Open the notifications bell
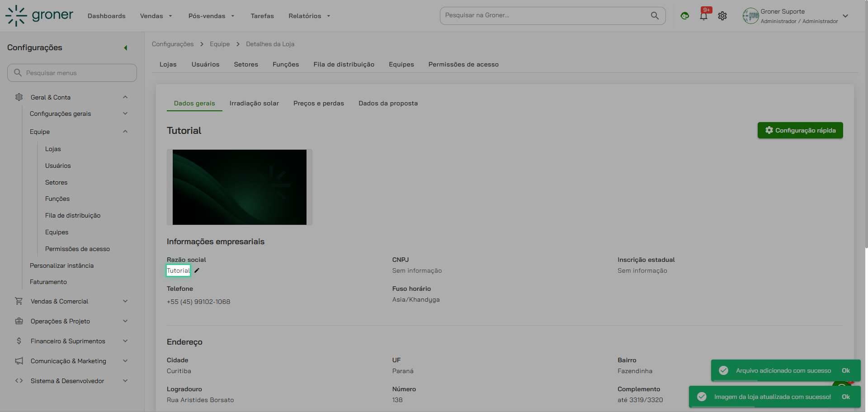The width and height of the screenshot is (868, 412). (703, 16)
